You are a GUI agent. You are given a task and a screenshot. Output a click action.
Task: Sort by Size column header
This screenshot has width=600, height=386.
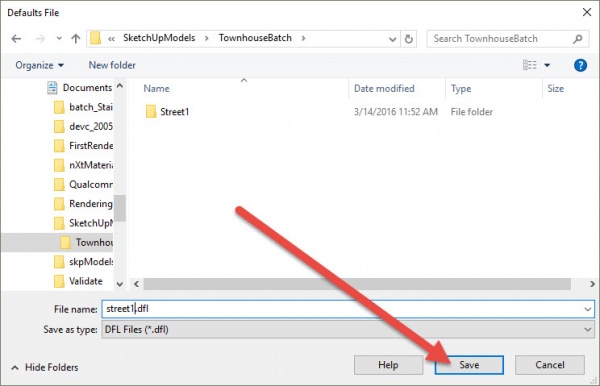(555, 89)
